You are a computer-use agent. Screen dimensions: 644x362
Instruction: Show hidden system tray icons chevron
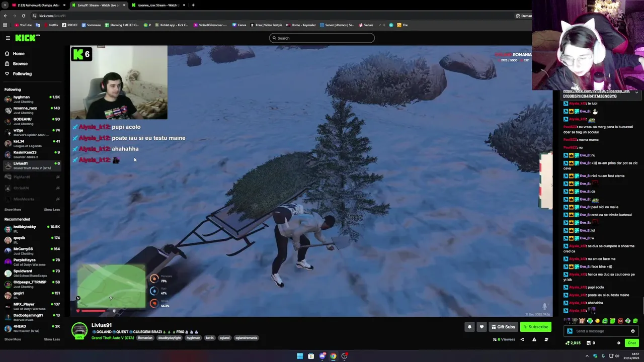point(587,356)
